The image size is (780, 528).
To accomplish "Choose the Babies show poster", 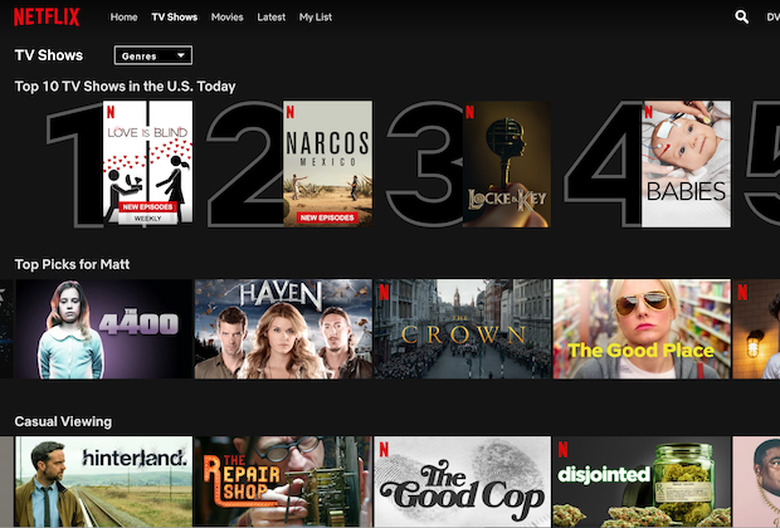I will coord(686,163).
